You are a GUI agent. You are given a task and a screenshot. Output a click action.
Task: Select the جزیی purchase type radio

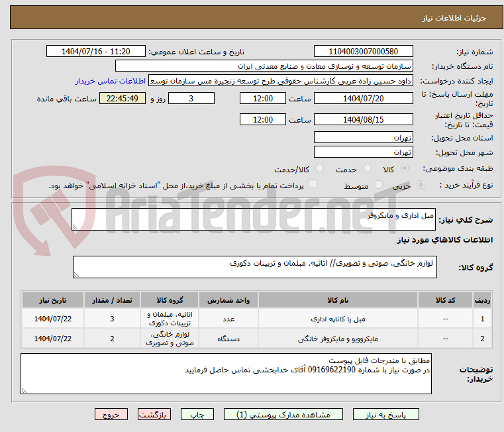coord(421,185)
